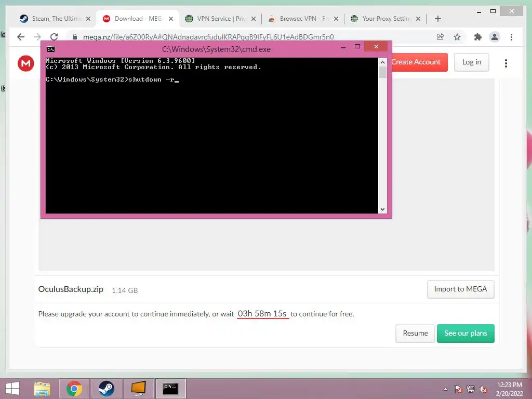Viewport: 532px width, 399px height.
Task: Share this page via share icon
Action: click(x=441, y=37)
